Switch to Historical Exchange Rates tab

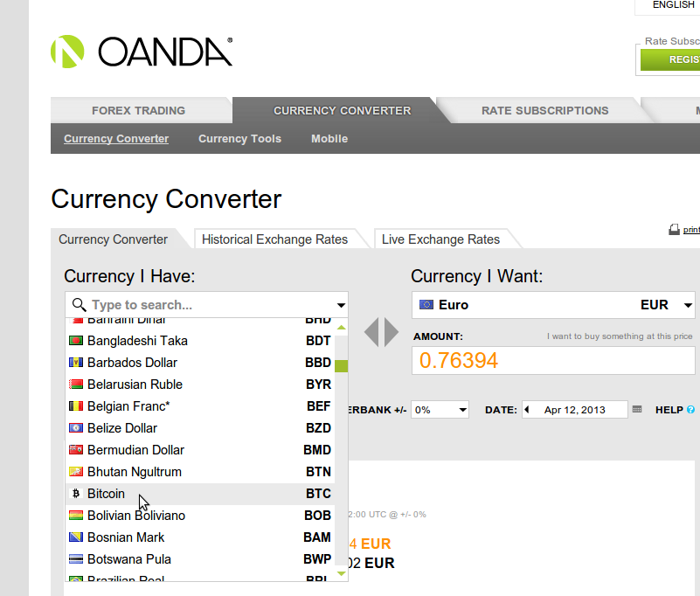point(274,239)
